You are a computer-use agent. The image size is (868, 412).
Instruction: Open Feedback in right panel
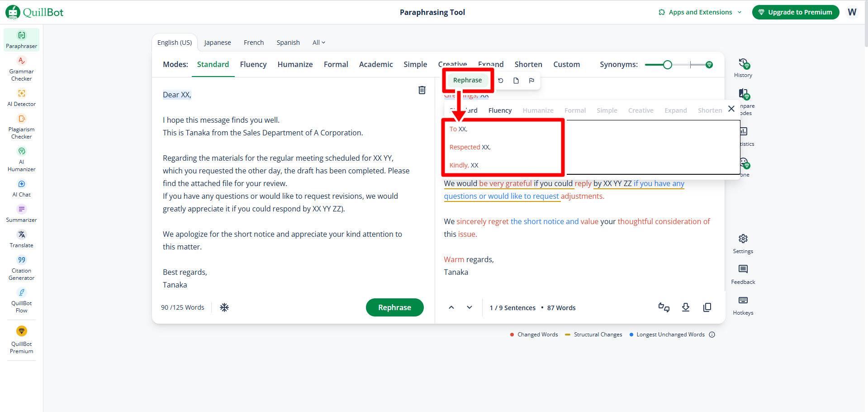click(x=743, y=275)
